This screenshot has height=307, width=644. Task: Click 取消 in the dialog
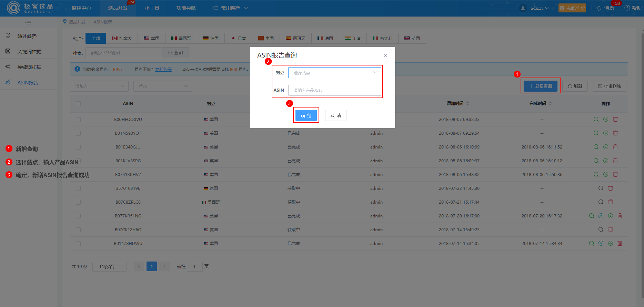pyautogui.click(x=335, y=115)
